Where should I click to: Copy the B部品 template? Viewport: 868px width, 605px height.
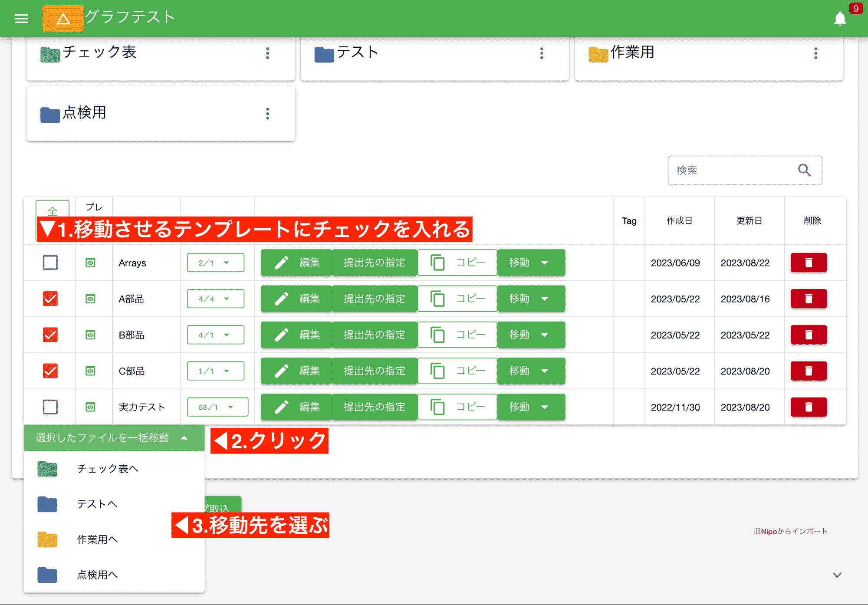(x=457, y=335)
